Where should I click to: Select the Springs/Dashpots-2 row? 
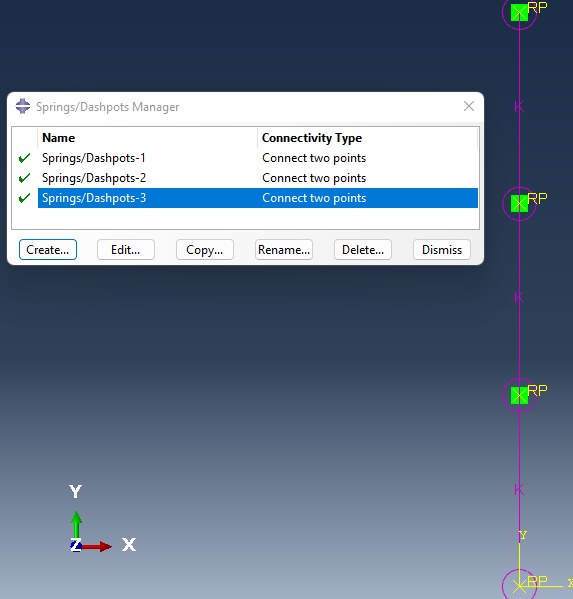(258, 178)
